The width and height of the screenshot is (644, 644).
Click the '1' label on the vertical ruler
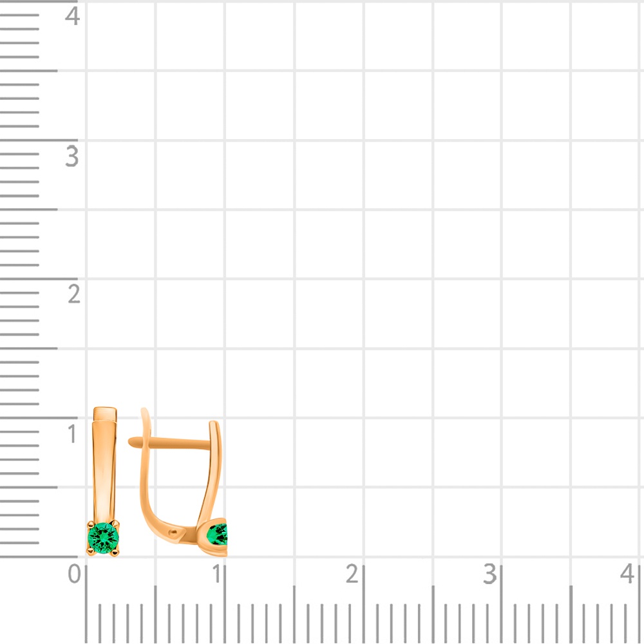tap(72, 434)
